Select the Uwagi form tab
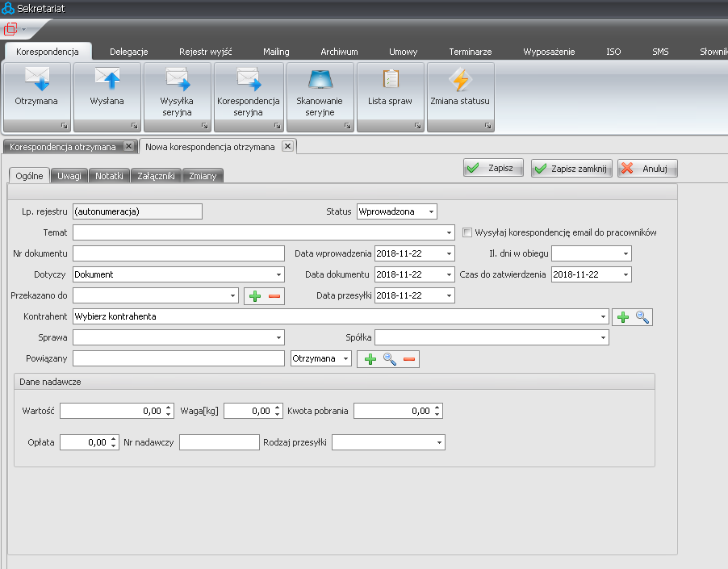 point(69,176)
